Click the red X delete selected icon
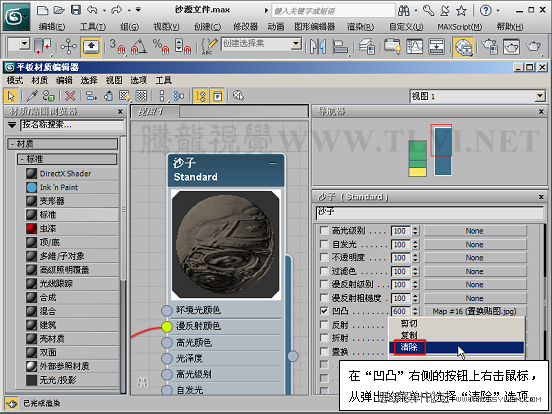 tap(70, 96)
